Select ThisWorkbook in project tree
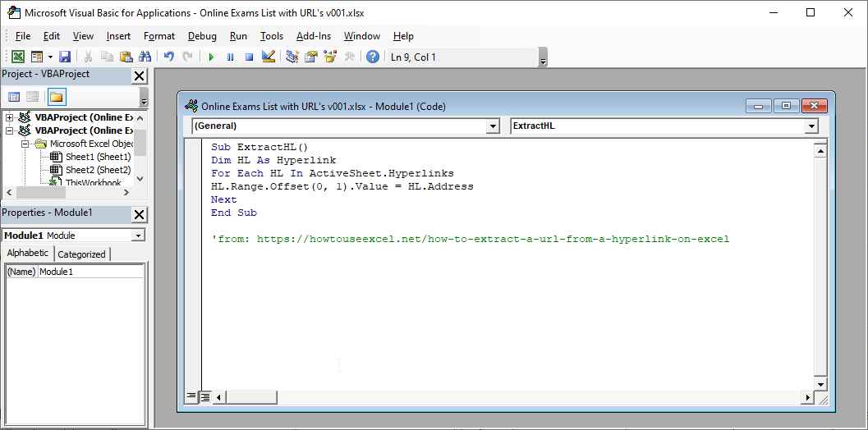The height and width of the screenshot is (430, 868). (x=93, y=182)
